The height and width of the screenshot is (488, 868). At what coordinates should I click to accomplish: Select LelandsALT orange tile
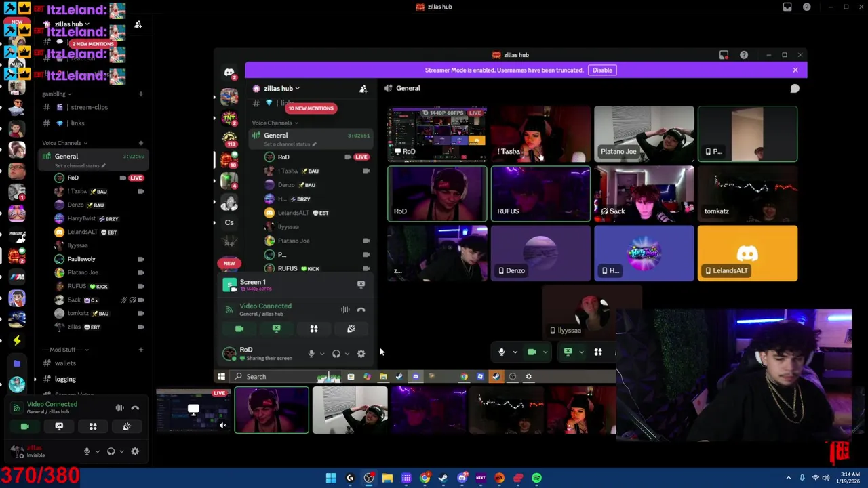[747, 253]
